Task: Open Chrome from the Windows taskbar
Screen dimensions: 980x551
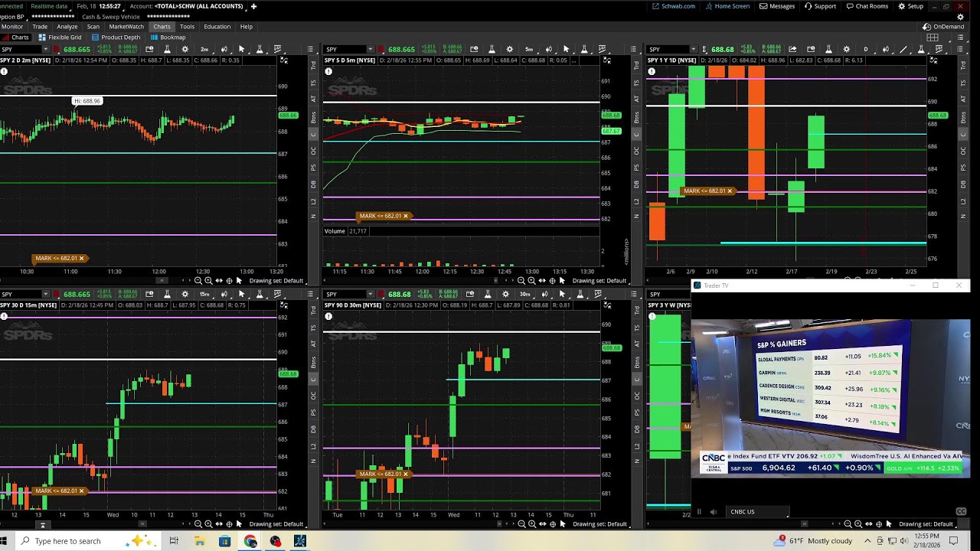Action: (250, 541)
